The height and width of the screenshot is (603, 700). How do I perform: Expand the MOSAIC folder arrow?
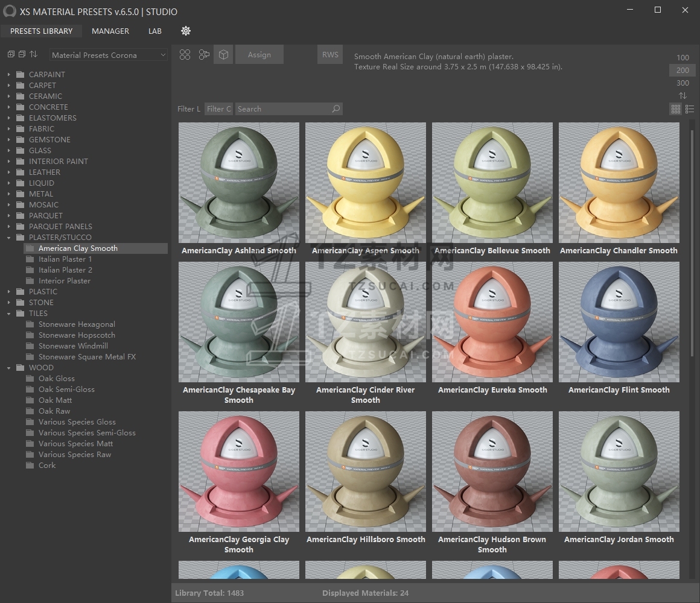point(8,204)
